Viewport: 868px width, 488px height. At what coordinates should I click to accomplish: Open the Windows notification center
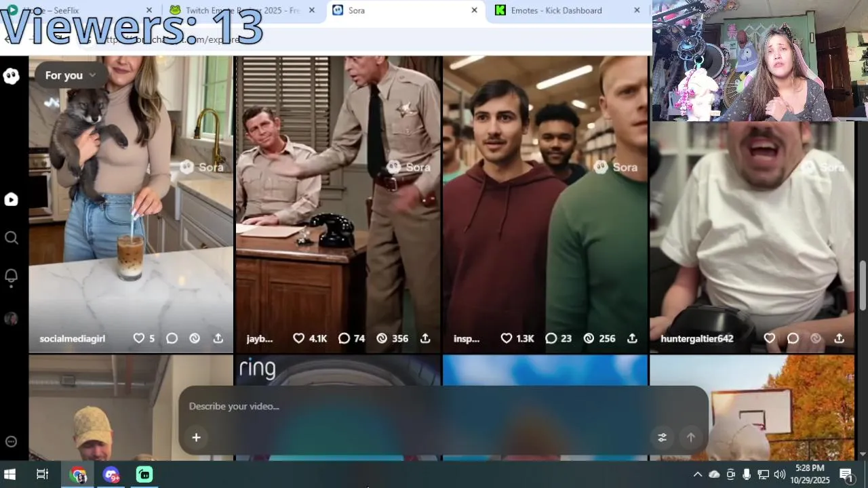[846, 474]
